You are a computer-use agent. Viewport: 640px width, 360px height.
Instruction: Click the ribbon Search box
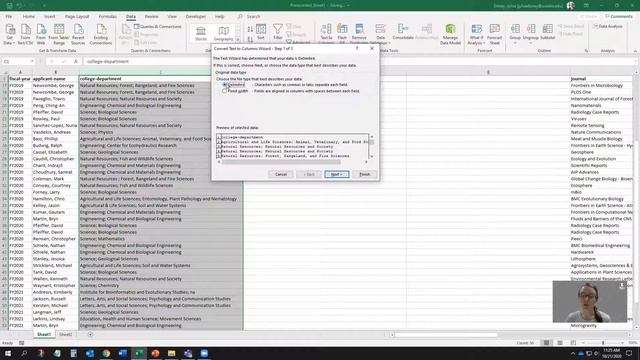[253, 17]
